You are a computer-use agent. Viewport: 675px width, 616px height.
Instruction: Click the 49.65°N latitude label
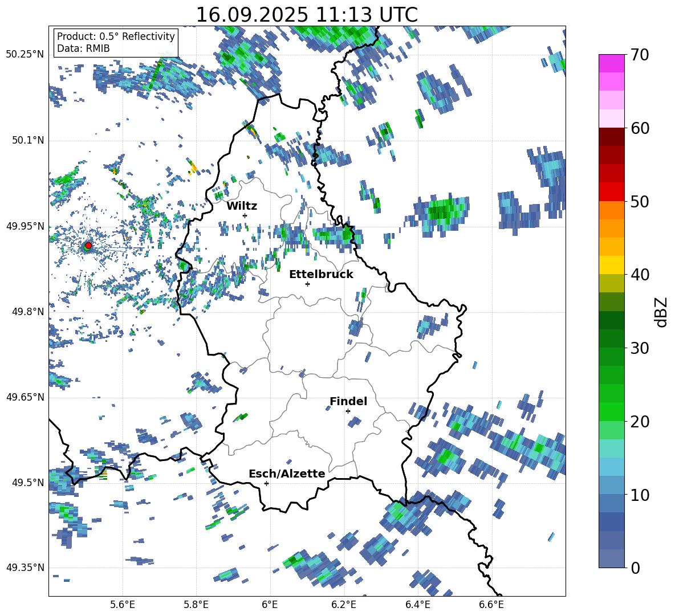[x=25, y=397]
